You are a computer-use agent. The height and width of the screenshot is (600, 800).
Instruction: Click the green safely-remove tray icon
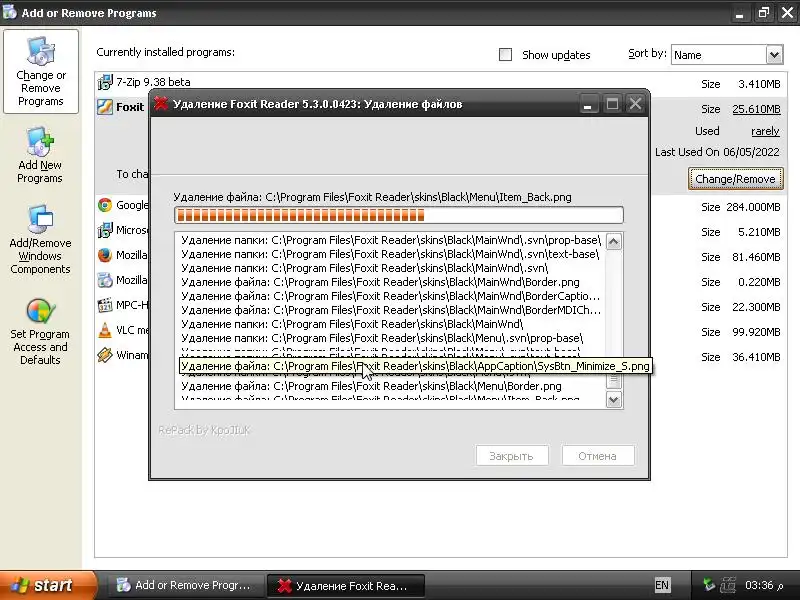(x=709, y=585)
